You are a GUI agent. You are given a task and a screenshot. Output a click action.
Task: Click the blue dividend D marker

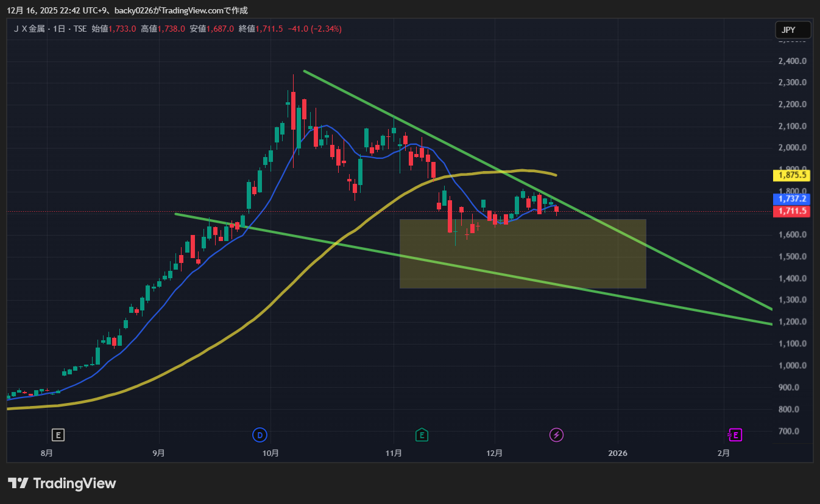[260, 435]
